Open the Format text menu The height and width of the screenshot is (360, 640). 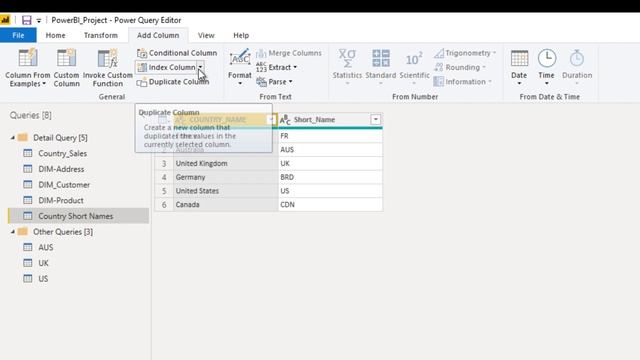click(240, 67)
